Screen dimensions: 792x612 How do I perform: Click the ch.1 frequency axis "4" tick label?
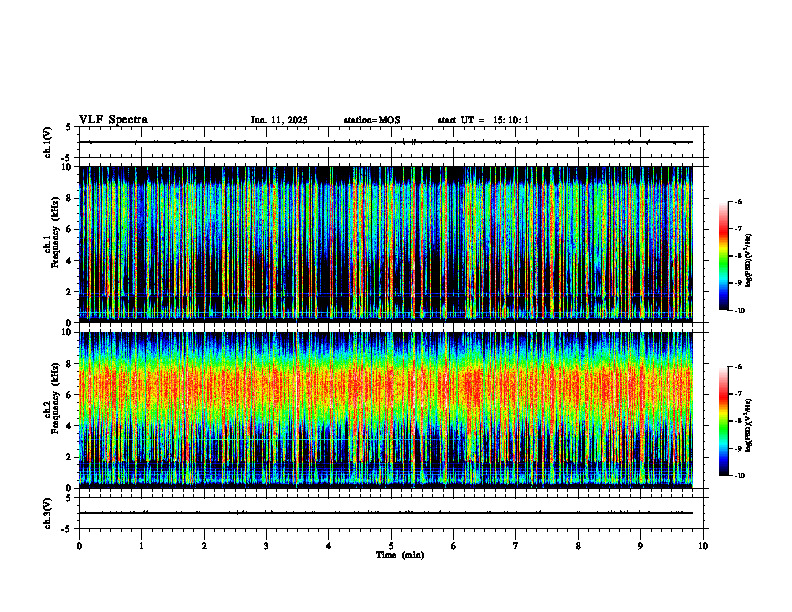(x=70, y=261)
